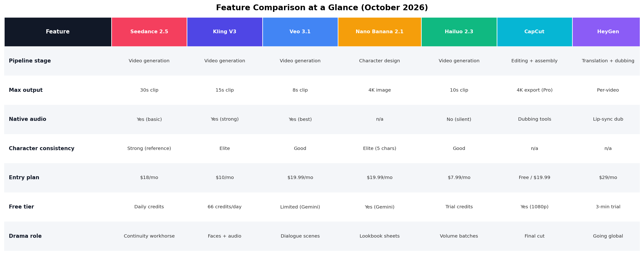The width and height of the screenshot is (644, 255).
Task: Select the Drama role row label
Action: coord(25,236)
